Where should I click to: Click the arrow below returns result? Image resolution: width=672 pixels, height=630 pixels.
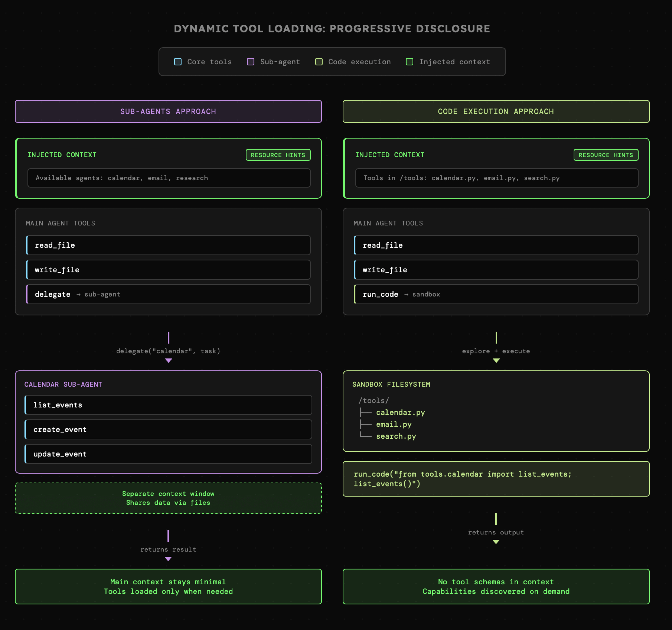(168, 559)
